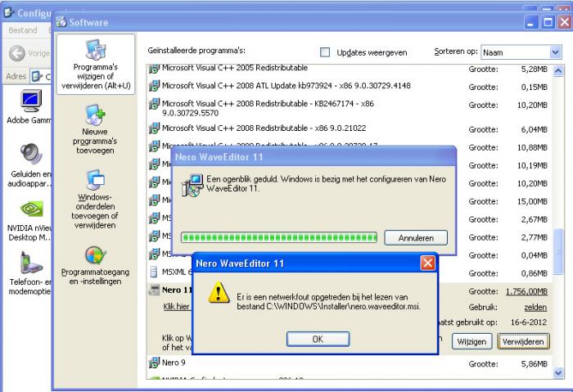Maximize the Software window

point(548,22)
